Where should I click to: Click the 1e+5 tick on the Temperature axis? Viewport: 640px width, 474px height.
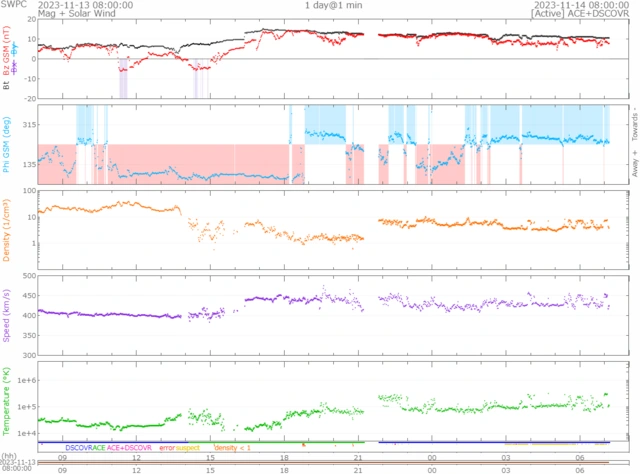27,407
